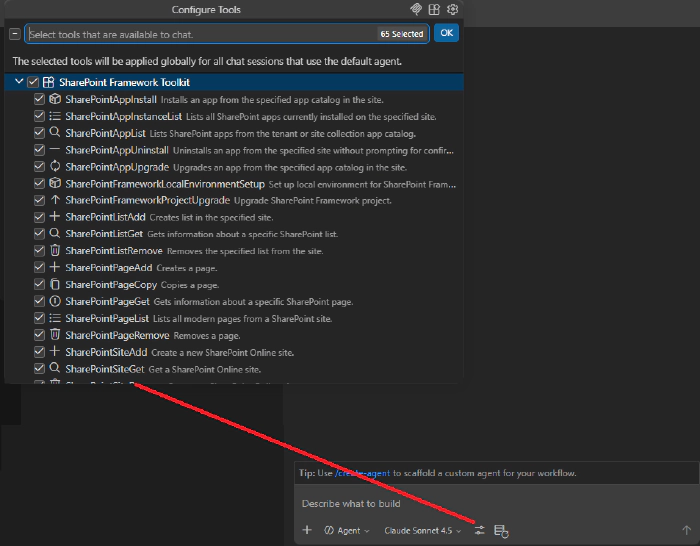Toggle the SharePointFrameworkLocalEnvironmentSetup checkbox
Image resolution: width=700 pixels, height=546 pixels.
click(39, 183)
